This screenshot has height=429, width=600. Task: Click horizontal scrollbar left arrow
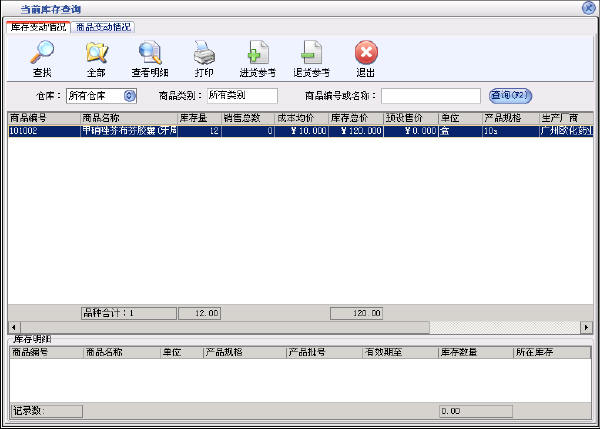13,327
